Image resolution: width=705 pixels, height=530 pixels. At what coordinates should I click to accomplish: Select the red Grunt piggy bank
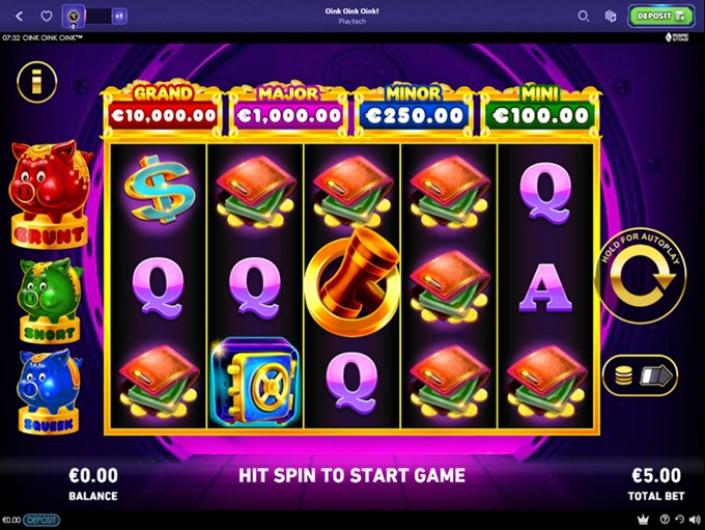click(49, 194)
